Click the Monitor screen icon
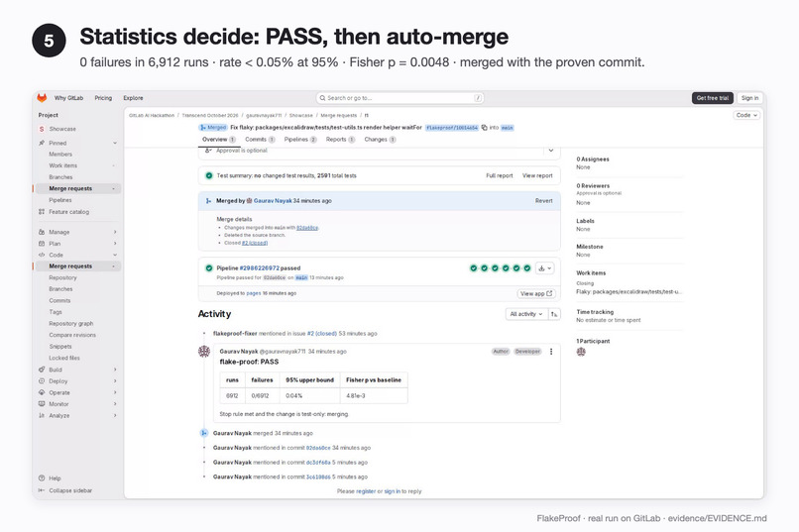This screenshot has height=532, width=799. pyautogui.click(x=42, y=404)
